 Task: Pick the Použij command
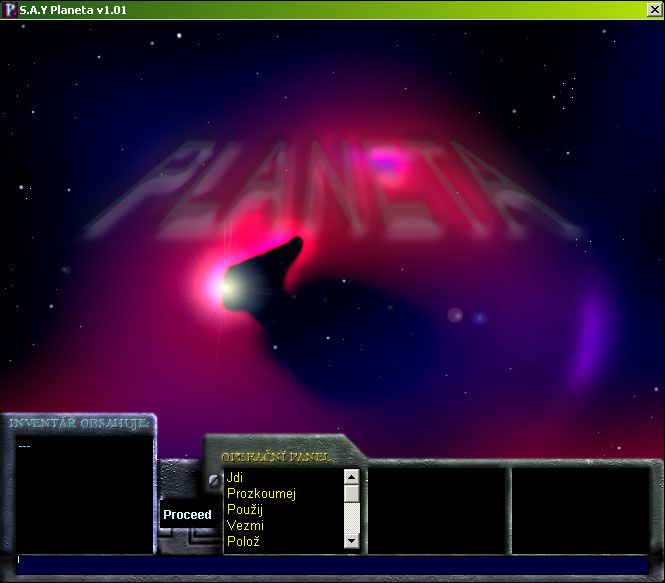tap(245, 509)
